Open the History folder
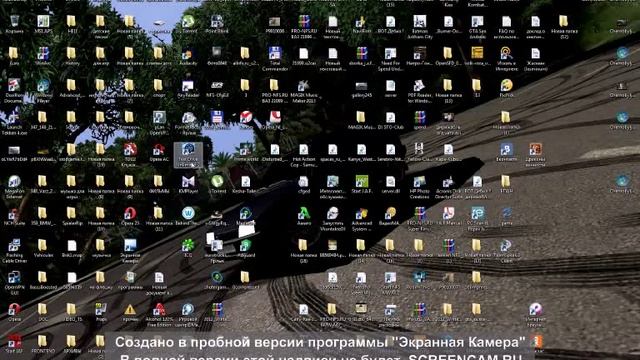 (x=72, y=56)
